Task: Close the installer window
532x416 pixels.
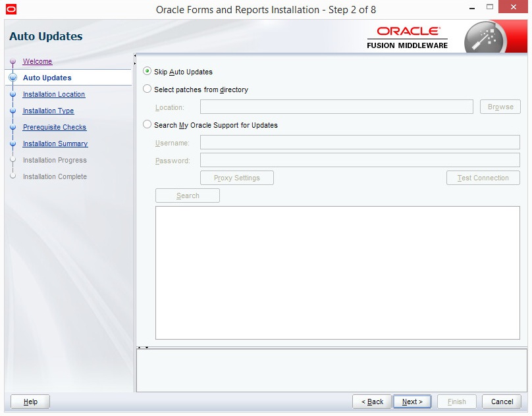Action: point(513,7)
